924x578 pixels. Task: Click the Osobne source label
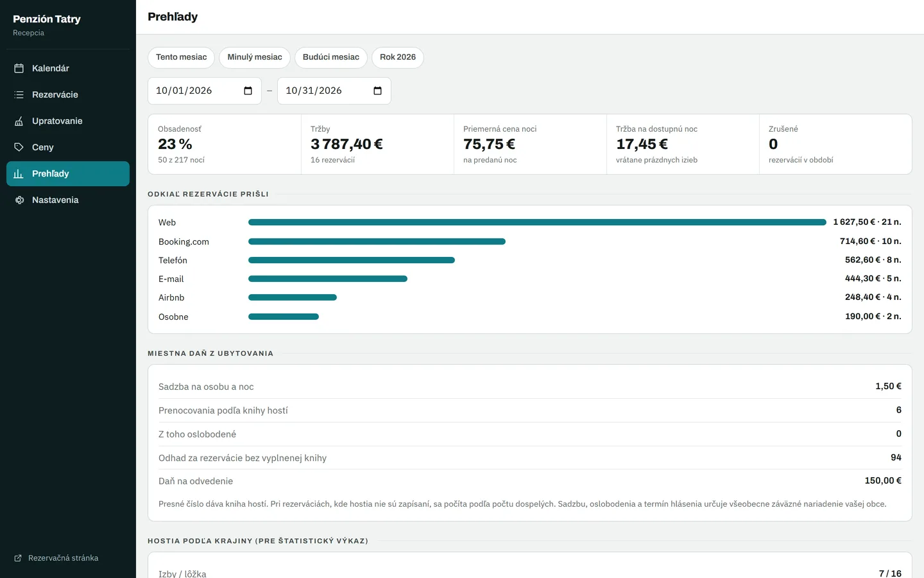click(x=173, y=317)
